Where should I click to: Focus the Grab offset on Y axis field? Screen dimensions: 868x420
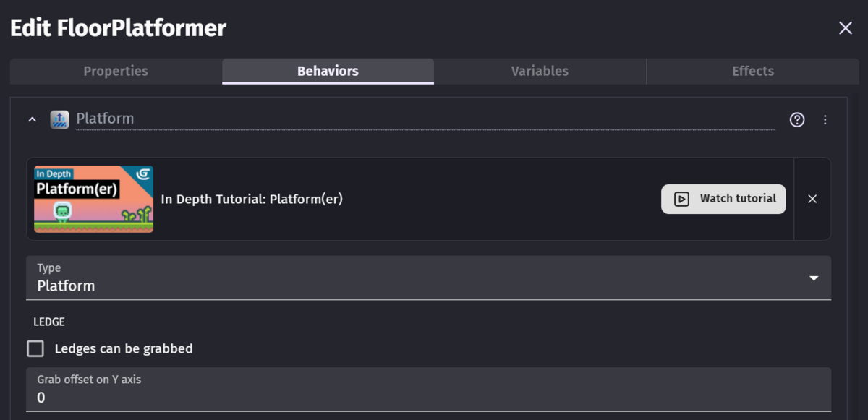pyautogui.click(x=428, y=397)
